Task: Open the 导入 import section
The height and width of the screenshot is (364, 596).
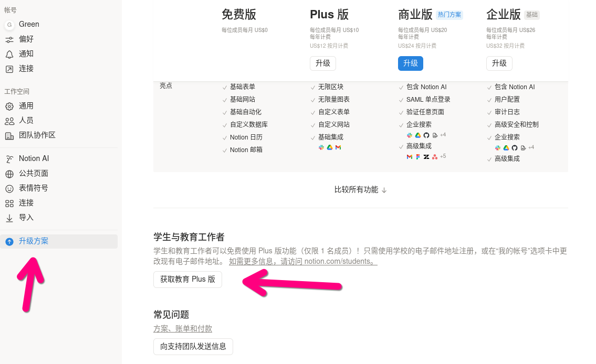Action: [x=25, y=217]
